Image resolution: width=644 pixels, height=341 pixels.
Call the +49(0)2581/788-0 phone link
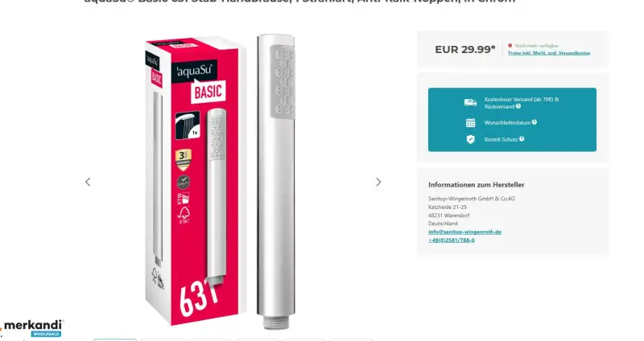452,240
